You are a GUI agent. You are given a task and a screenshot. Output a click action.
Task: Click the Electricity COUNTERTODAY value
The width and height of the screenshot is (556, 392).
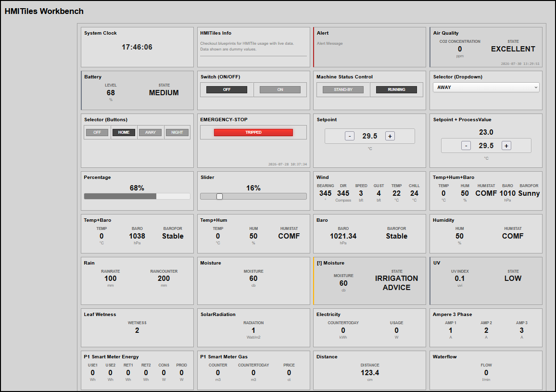343,330
